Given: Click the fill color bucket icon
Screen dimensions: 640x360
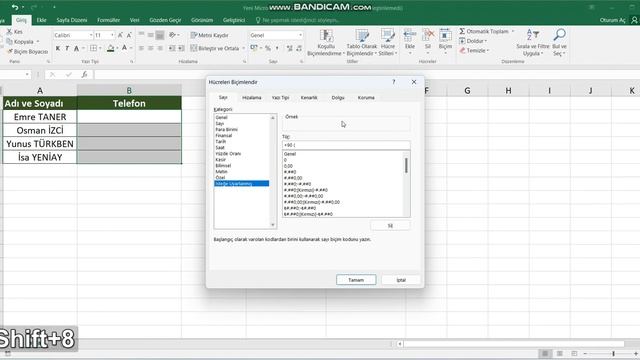Looking at the screenshot, I should pos(110,49).
